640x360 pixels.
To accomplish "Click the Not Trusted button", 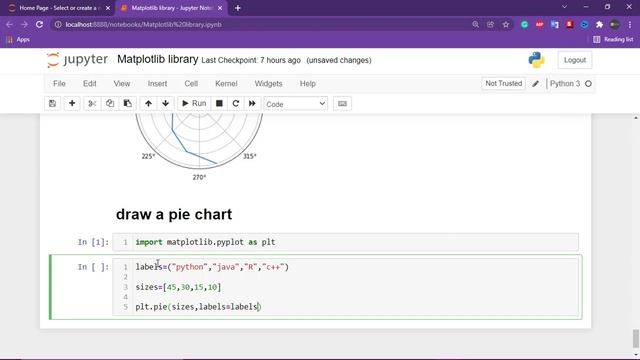I will click(503, 84).
